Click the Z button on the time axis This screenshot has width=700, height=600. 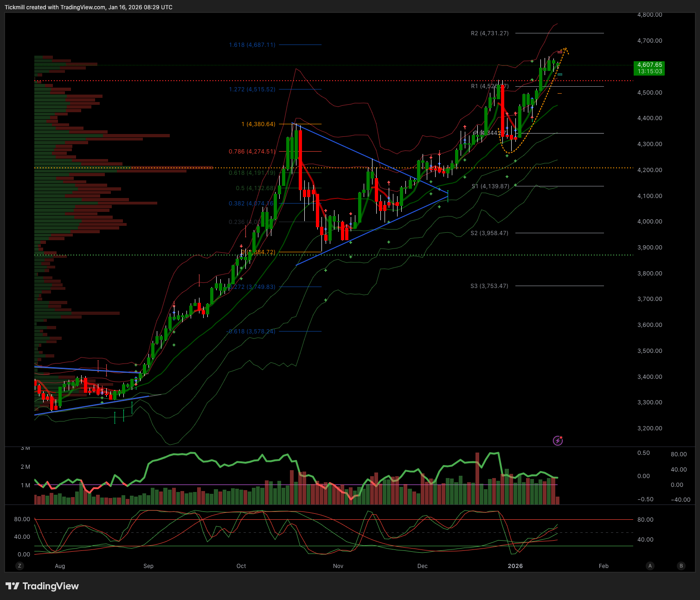coord(19,566)
